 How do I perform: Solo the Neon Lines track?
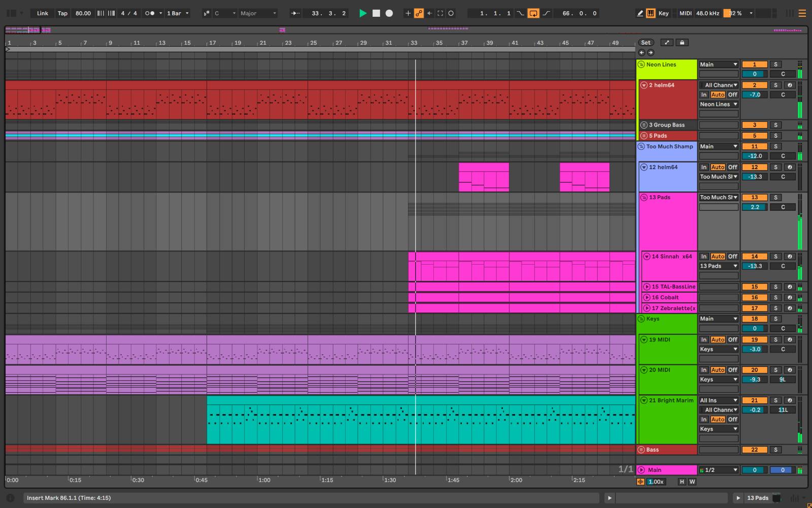coord(775,64)
